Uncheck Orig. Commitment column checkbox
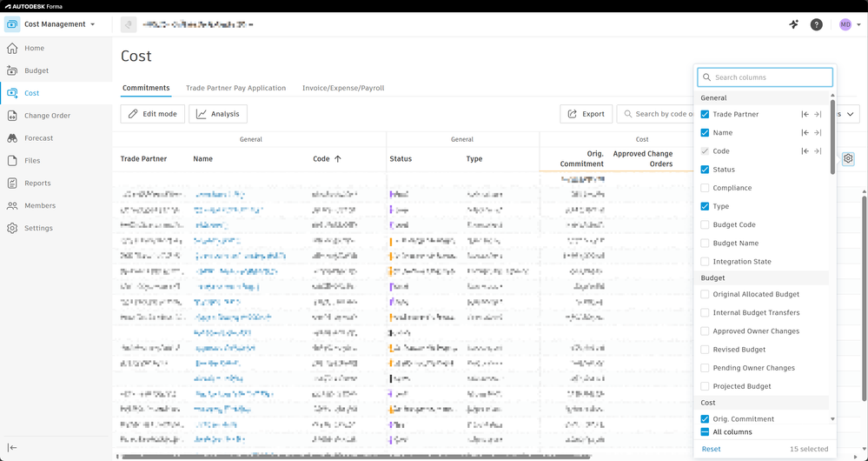 point(705,419)
